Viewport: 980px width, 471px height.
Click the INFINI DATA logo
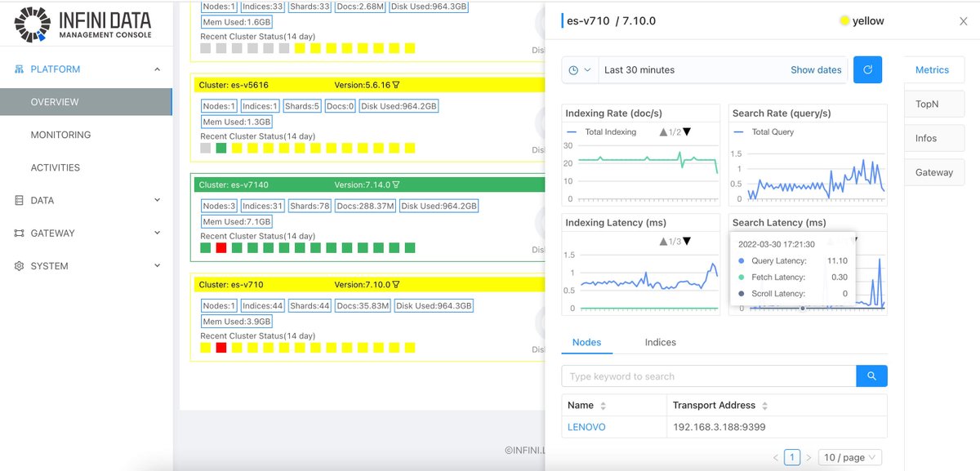click(x=82, y=24)
